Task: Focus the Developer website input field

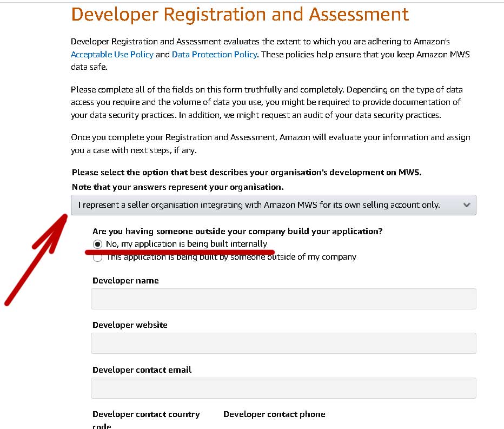Action: click(x=283, y=343)
